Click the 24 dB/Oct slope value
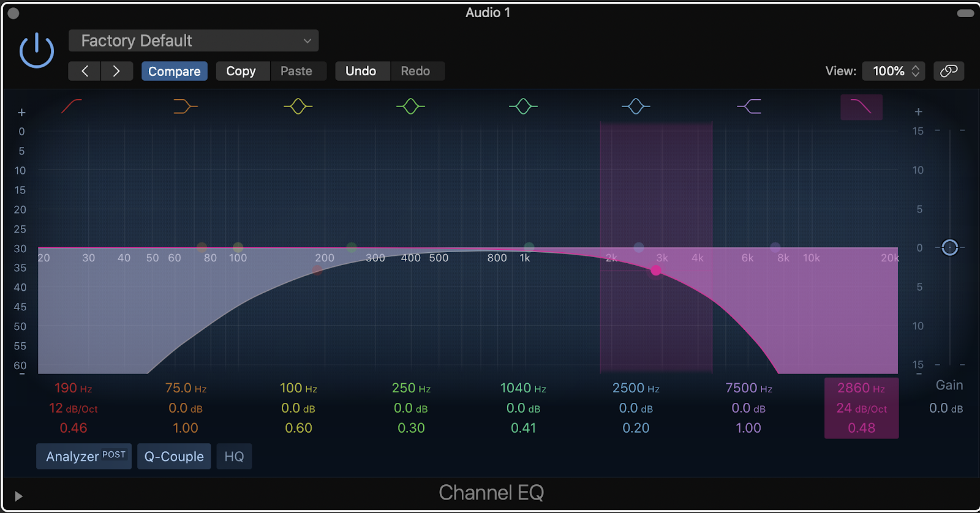Image resolution: width=980 pixels, height=513 pixels. tap(861, 408)
